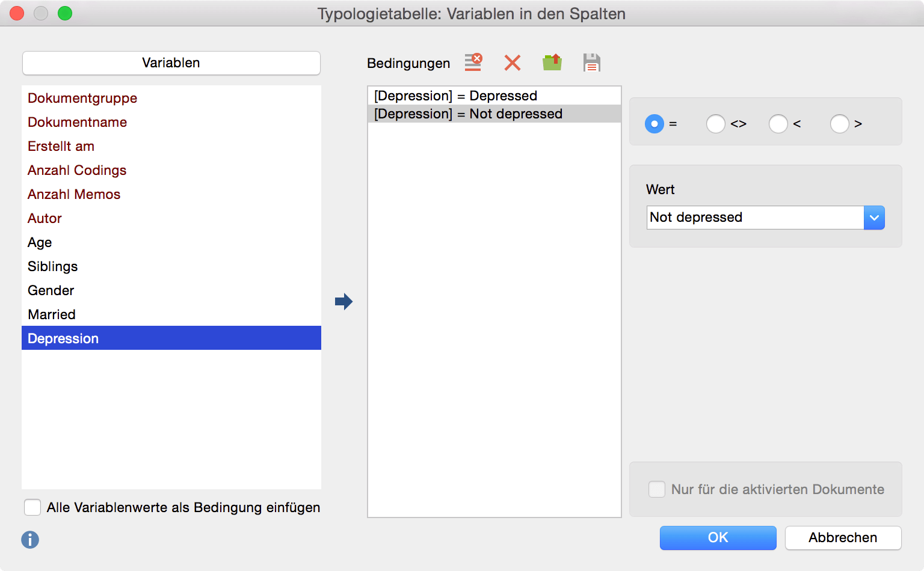Image resolution: width=924 pixels, height=571 pixels.
Task: Choose the less-than operator radio button
Action: [x=778, y=124]
